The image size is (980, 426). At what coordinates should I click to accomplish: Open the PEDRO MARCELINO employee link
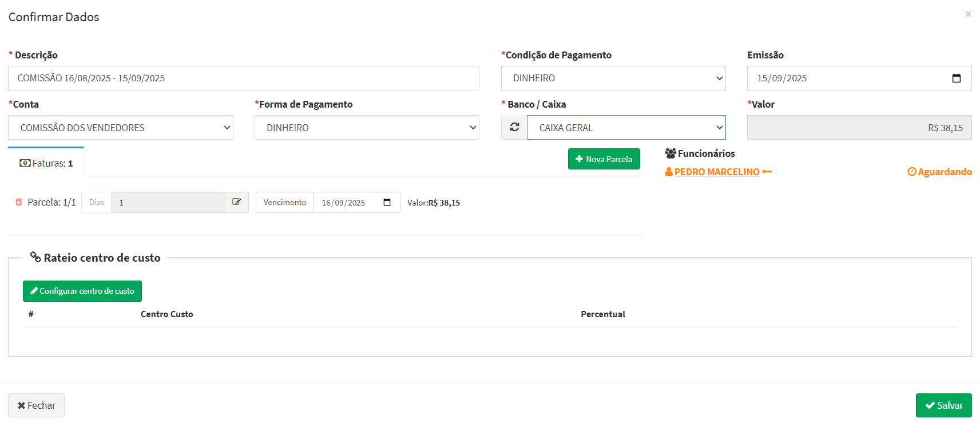coord(716,172)
